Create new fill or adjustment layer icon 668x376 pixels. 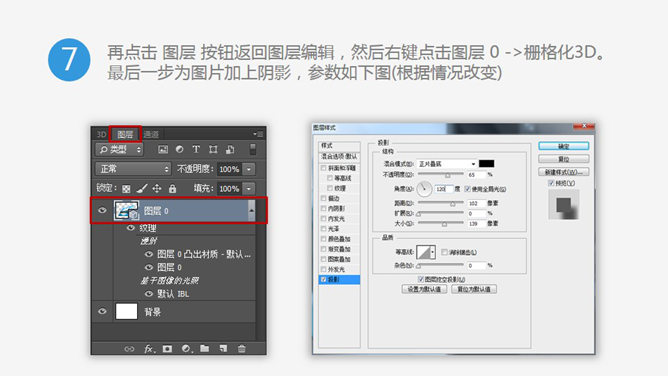187,349
